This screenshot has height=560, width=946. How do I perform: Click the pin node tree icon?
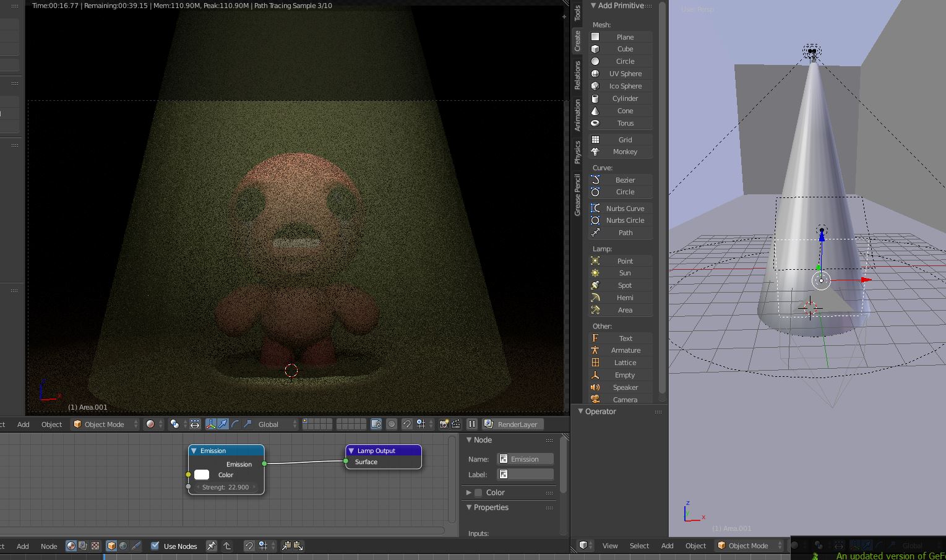pos(212,546)
